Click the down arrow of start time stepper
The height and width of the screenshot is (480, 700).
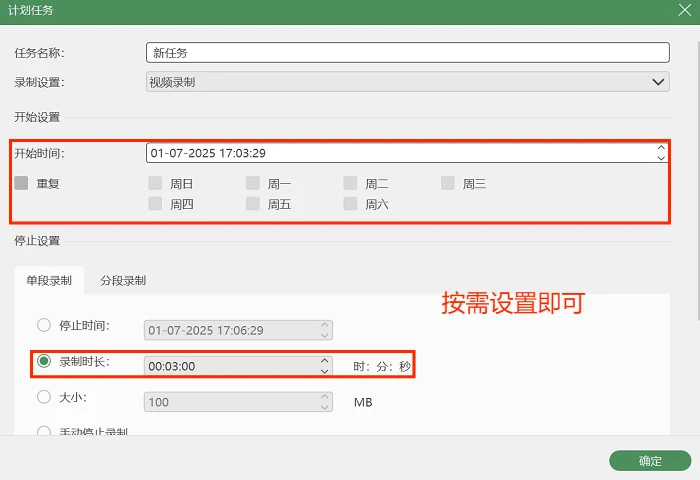pos(661,158)
